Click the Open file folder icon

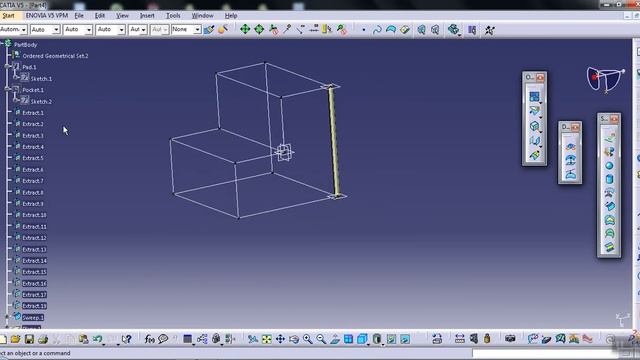16,339
